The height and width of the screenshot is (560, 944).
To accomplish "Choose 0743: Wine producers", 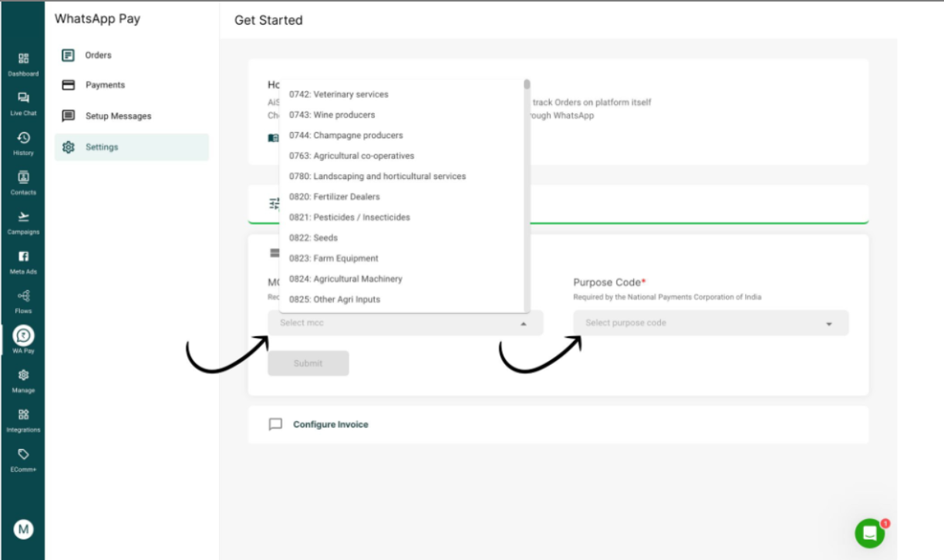I will [401, 115].
